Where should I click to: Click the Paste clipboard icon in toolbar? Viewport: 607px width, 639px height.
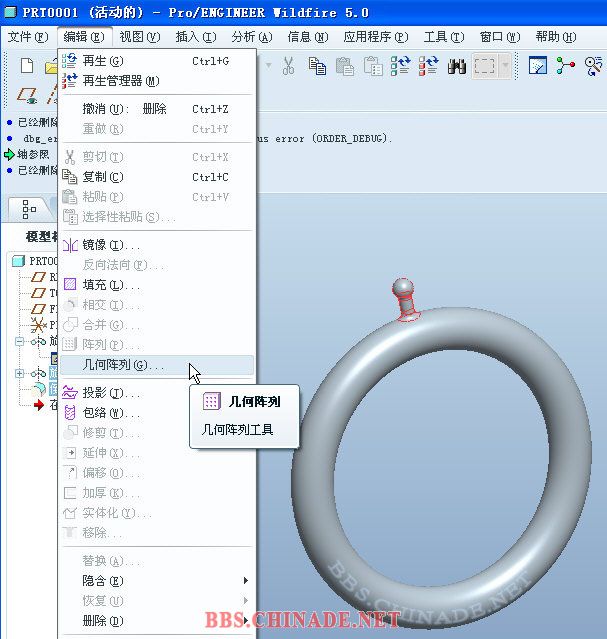pyautogui.click(x=345, y=66)
